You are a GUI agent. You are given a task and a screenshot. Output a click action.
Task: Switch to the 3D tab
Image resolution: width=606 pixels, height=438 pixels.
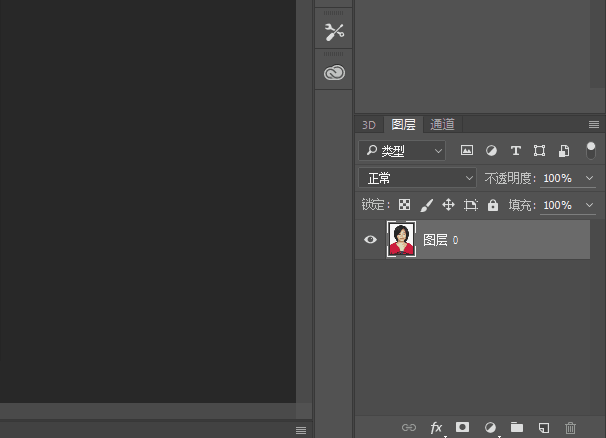tap(369, 125)
